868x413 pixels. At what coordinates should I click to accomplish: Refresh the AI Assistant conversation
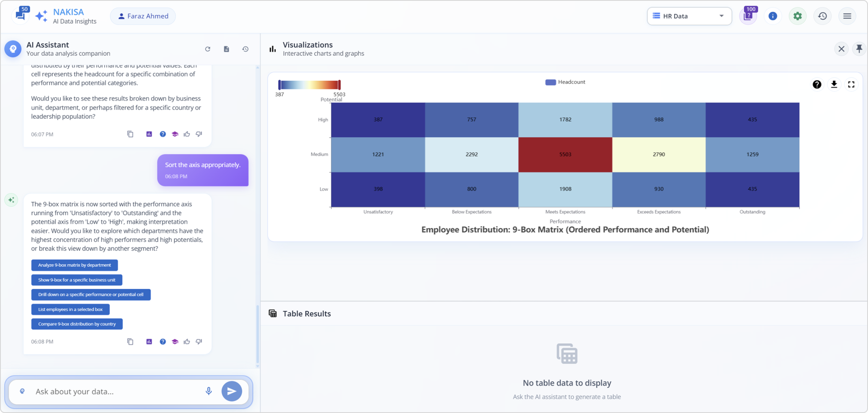(x=208, y=49)
